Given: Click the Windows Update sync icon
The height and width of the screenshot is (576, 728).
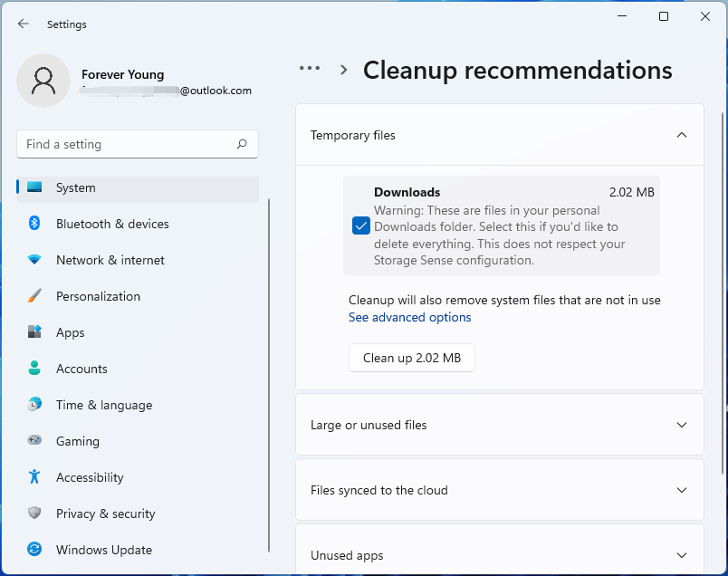Looking at the screenshot, I should point(34,550).
